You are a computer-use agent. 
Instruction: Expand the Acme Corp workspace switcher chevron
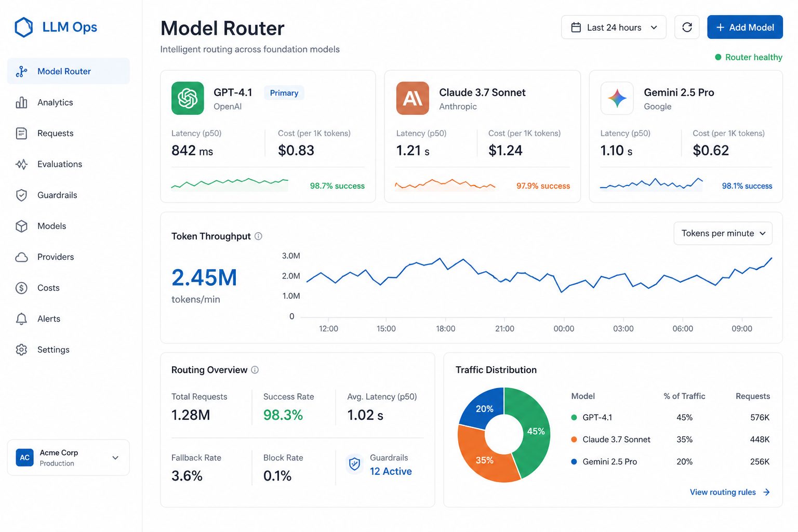(115, 458)
